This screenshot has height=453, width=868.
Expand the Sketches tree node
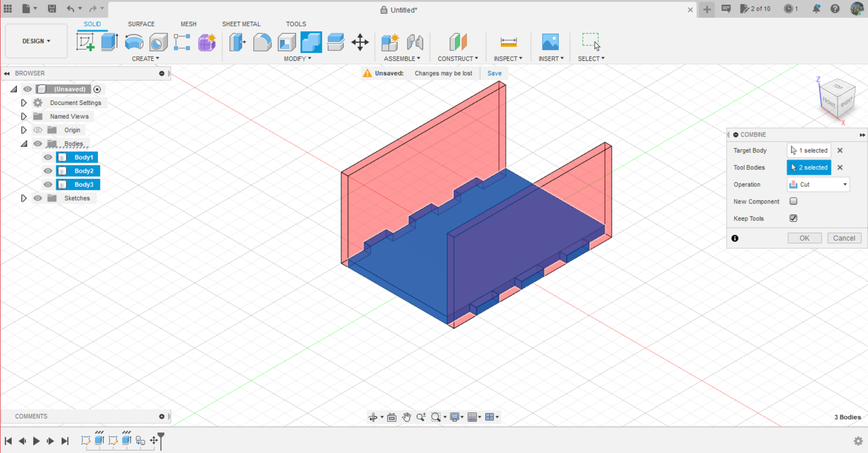[24, 198]
